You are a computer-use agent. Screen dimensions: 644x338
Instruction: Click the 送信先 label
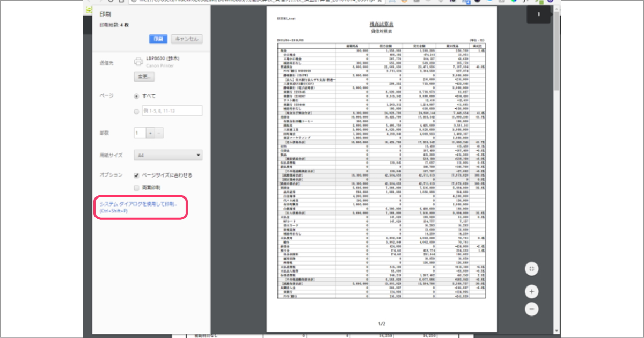click(107, 63)
